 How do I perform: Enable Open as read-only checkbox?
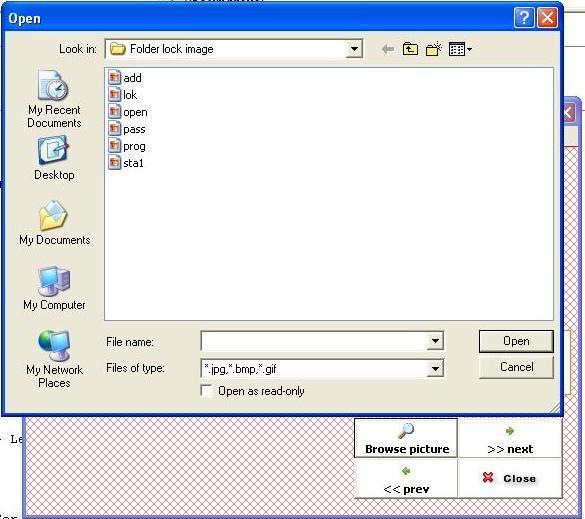tap(206, 391)
